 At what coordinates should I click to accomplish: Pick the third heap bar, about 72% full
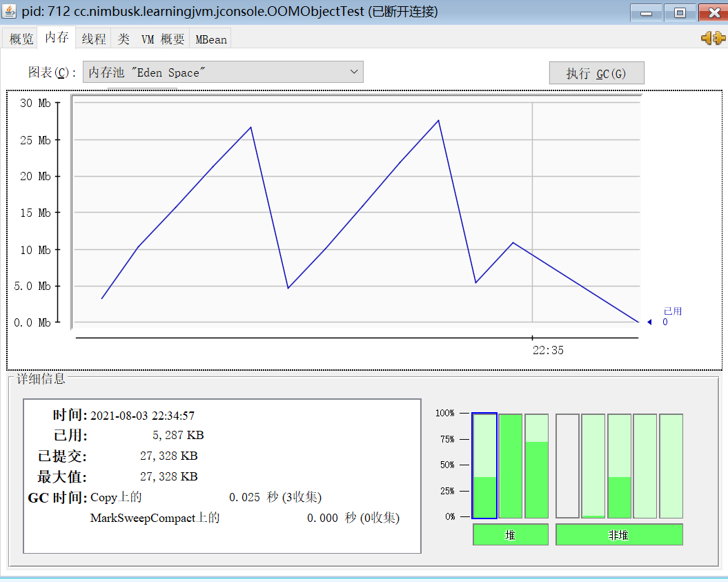[536, 466]
